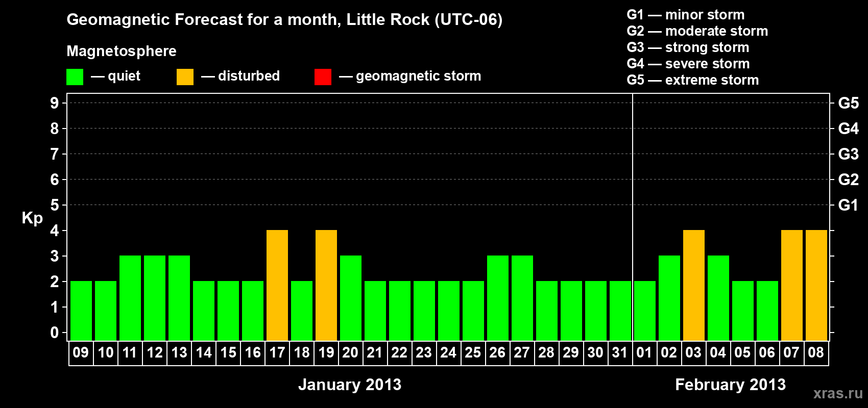Click the green bar for February 02
This screenshot has width=868, height=408.
pos(669,298)
